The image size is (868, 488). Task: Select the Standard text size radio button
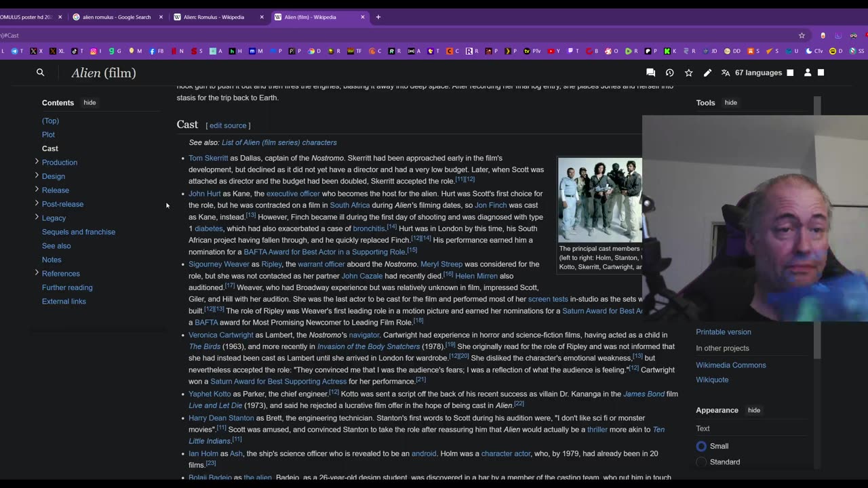coord(701,462)
